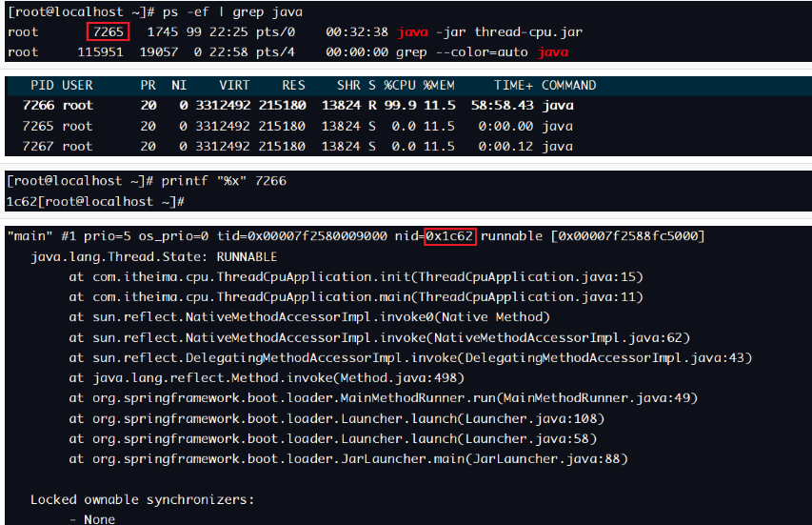The height and width of the screenshot is (525, 812).
Task: Click 'Locked ownable synchronizers:' line
Action: [143, 500]
